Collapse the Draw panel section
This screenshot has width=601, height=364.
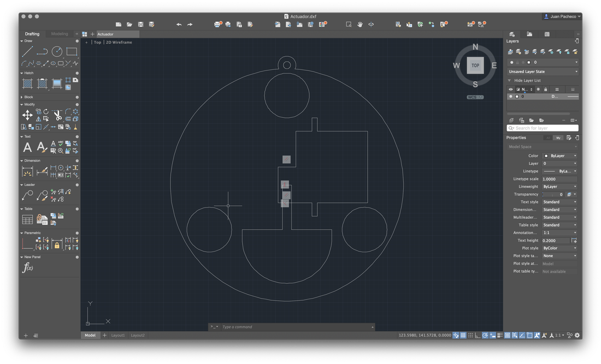(x=21, y=41)
